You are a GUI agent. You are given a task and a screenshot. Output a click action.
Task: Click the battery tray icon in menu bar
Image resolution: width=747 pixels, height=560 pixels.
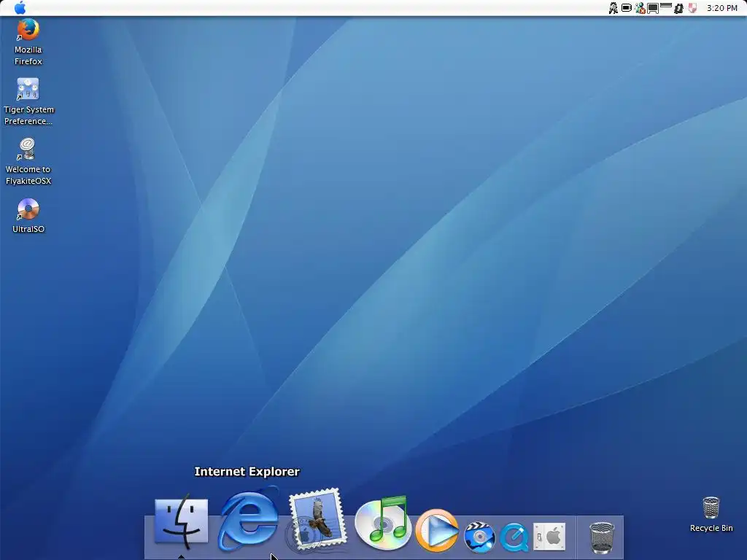pyautogui.click(x=627, y=7)
